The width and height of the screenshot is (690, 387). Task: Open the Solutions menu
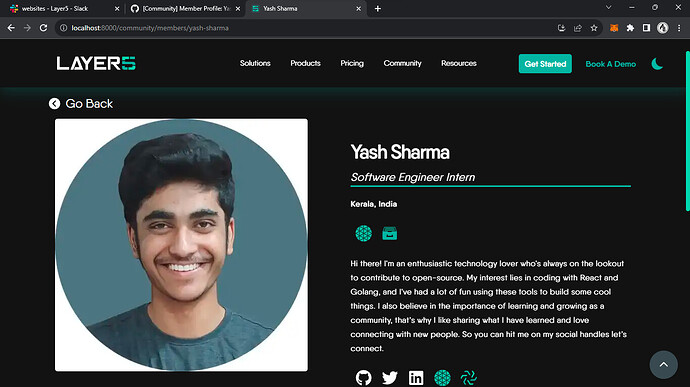pyautogui.click(x=255, y=63)
